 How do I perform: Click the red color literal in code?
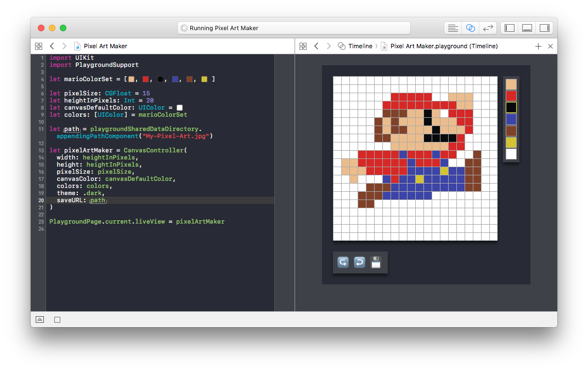pyautogui.click(x=145, y=79)
